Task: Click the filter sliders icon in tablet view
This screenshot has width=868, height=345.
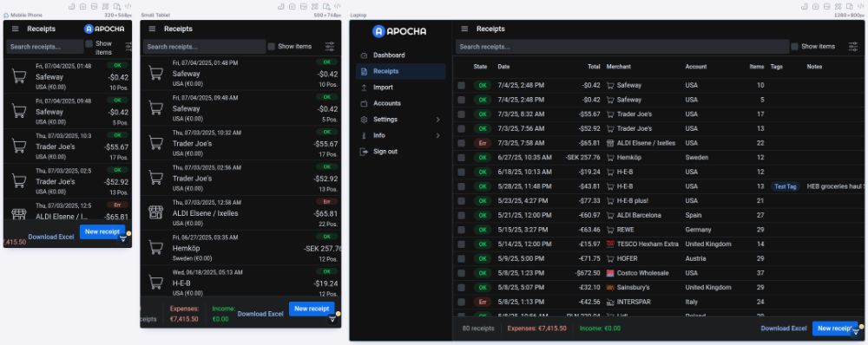Action: click(329, 47)
